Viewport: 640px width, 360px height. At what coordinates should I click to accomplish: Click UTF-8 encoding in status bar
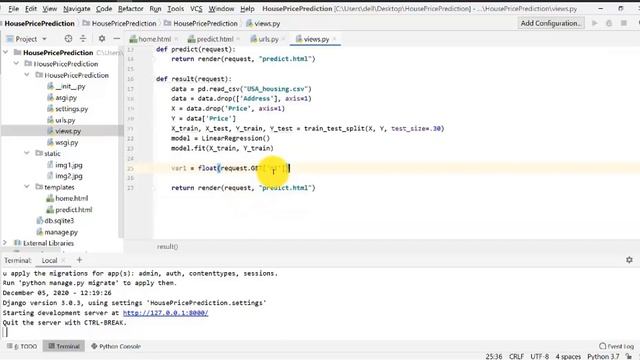[540, 356]
